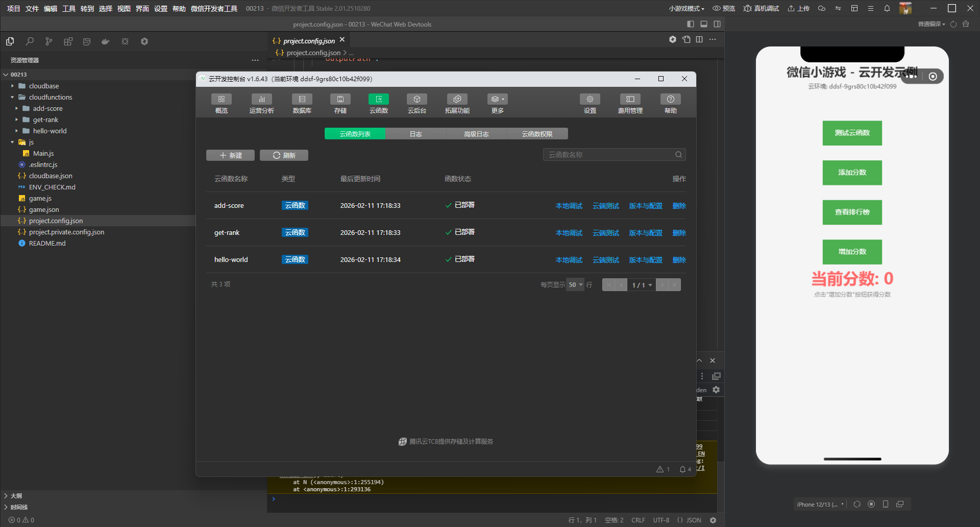Toggle the phone frame display icon in simulator
Viewport: 980px width, 527px height.
pos(886,504)
